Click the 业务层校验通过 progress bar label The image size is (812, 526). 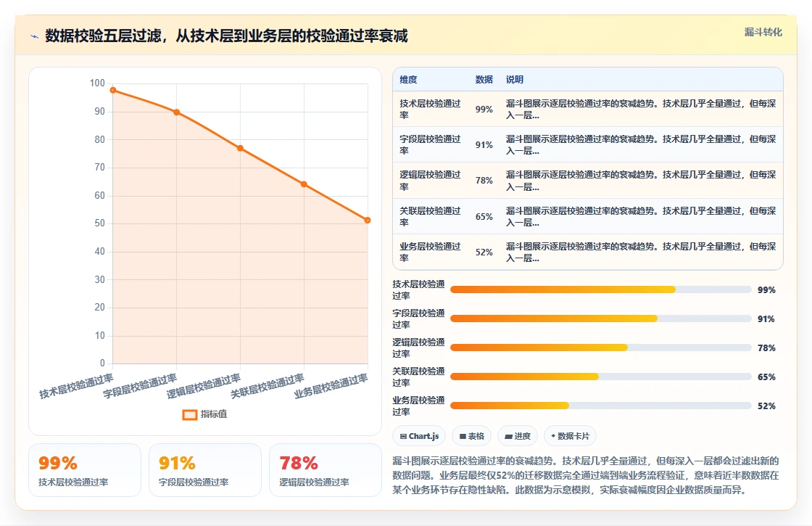point(418,406)
